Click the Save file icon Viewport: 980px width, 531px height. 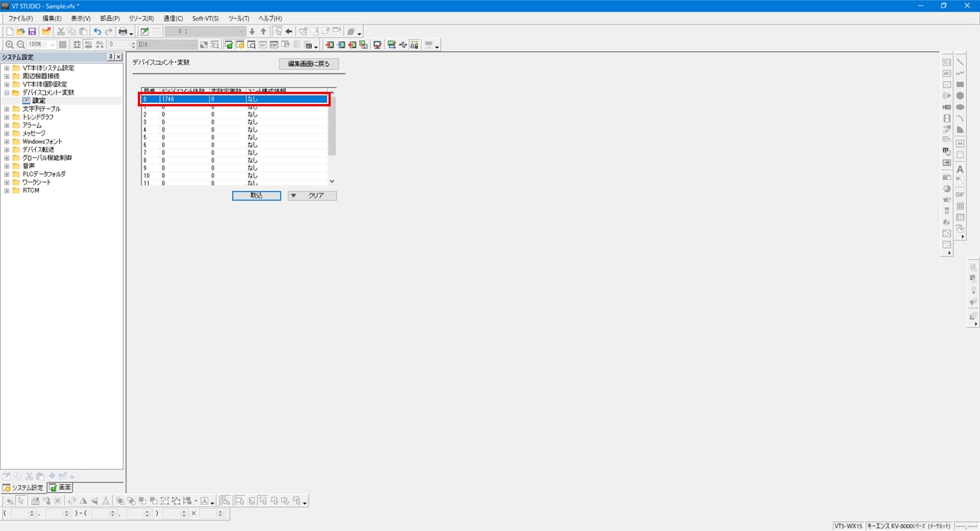tap(32, 31)
